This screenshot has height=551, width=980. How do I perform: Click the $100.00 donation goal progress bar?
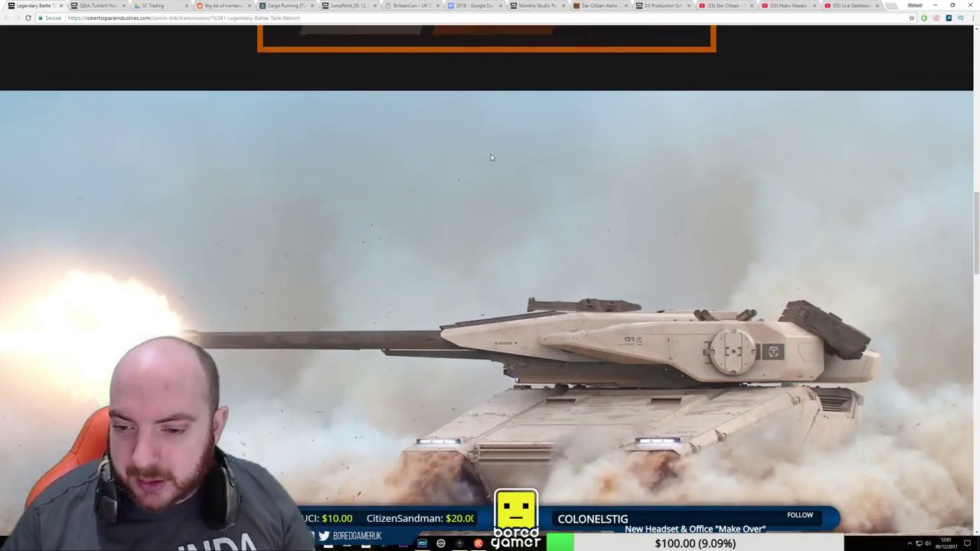pos(695,543)
